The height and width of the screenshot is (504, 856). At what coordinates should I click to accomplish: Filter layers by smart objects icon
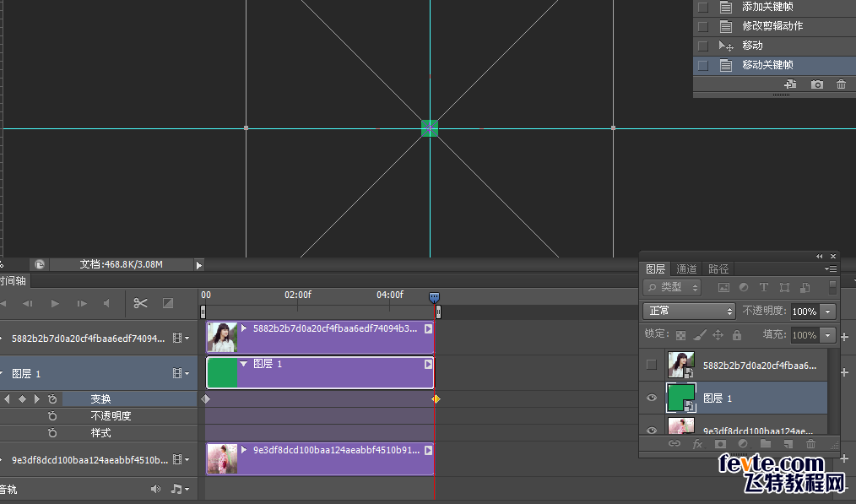(x=805, y=287)
